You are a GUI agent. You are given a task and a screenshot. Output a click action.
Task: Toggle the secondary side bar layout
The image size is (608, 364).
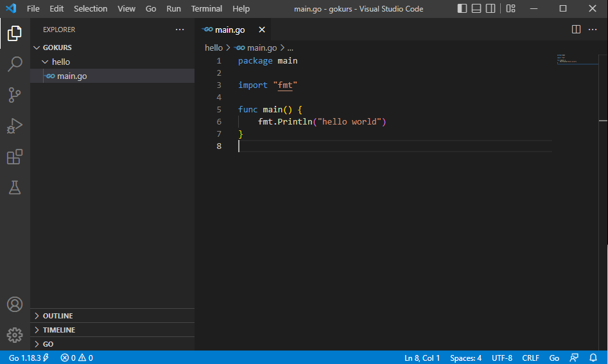[x=491, y=8]
